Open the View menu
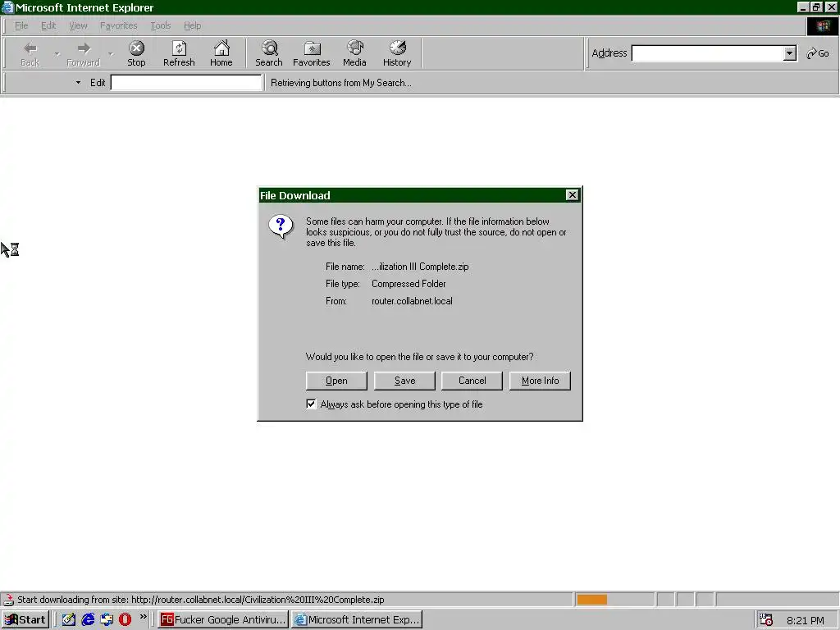Image resolution: width=840 pixels, height=630 pixels. click(x=78, y=25)
